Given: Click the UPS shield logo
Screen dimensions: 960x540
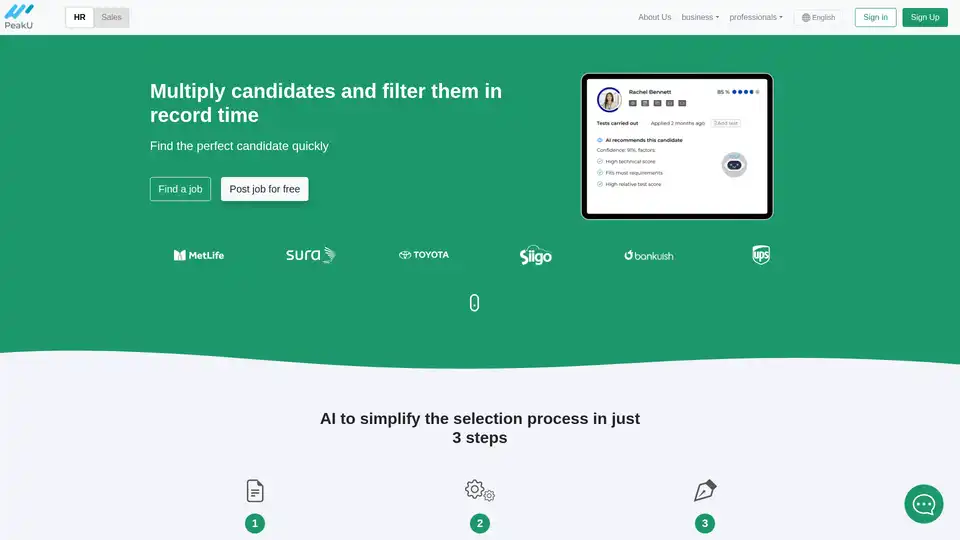Looking at the screenshot, I should coord(761,255).
